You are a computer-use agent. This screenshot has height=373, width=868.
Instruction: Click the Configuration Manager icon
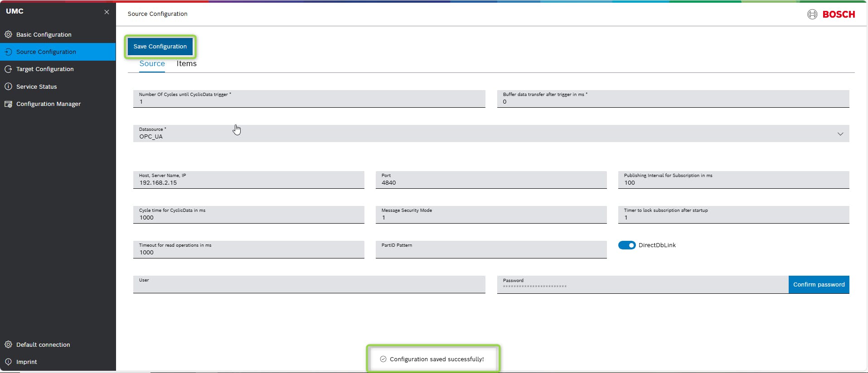coord(8,104)
